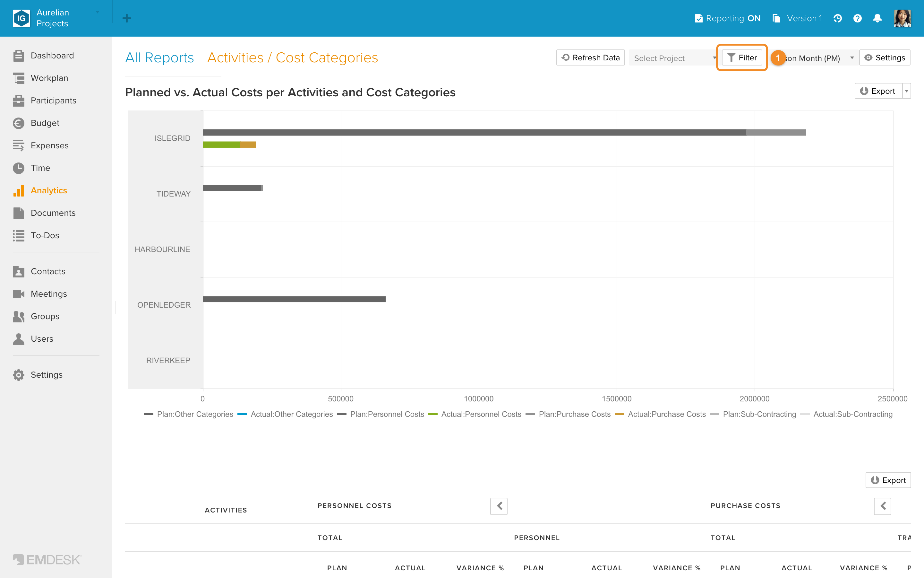Open report Settings button at top right
This screenshot has height=578, width=924.
pyautogui.click(x=885, y=58)
